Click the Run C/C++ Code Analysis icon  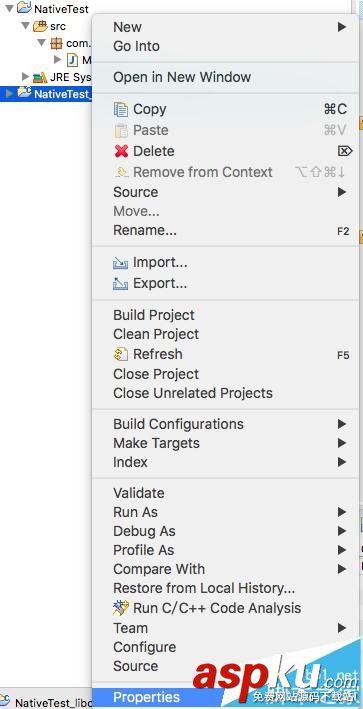pyautogui.click(x=121, y=608)
